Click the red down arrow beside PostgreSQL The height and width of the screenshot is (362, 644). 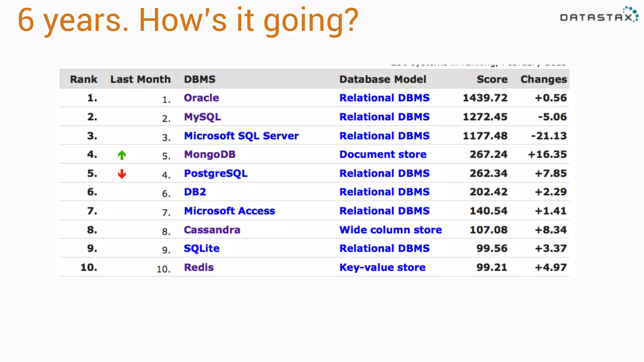tap(122, 174)
